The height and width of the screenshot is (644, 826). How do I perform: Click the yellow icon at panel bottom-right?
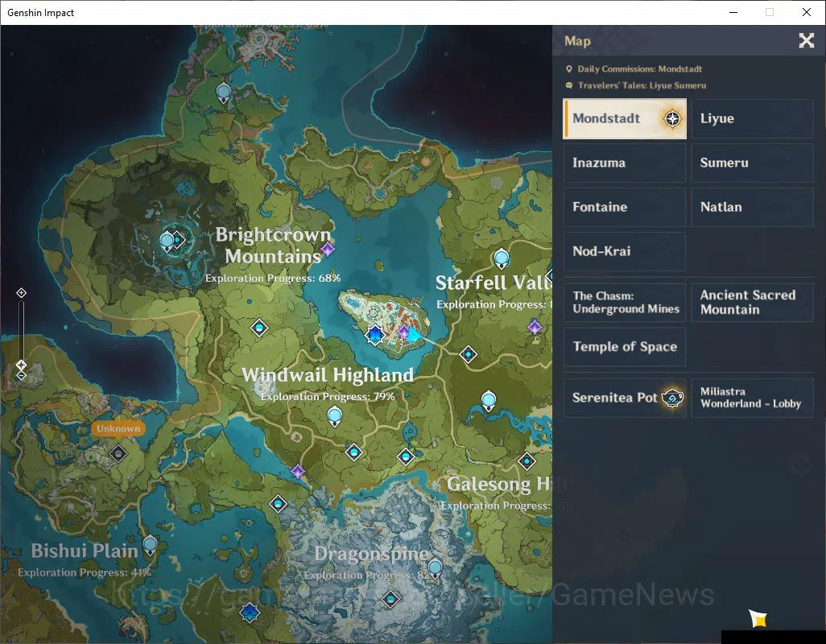758,618
